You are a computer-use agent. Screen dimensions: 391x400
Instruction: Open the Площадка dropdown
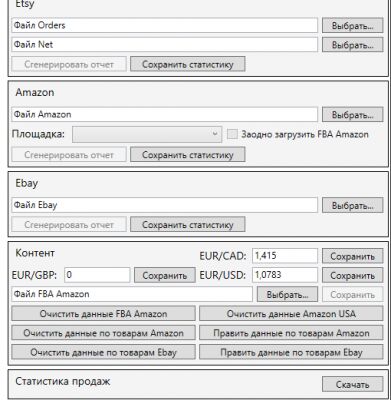click(x=147, y=134)
